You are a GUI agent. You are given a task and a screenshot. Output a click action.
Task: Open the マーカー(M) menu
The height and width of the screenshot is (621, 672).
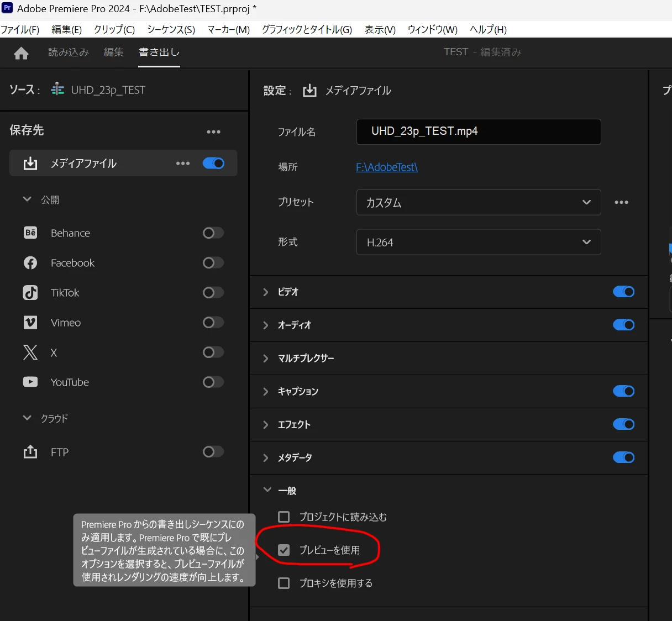229,29
